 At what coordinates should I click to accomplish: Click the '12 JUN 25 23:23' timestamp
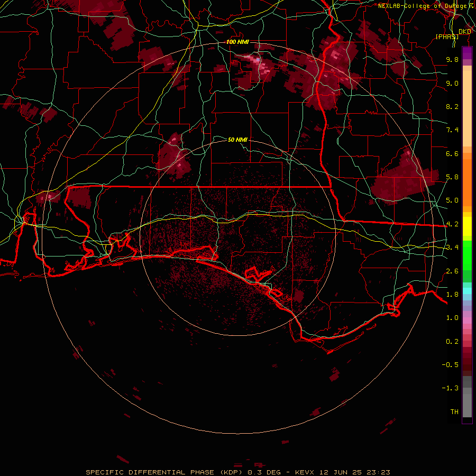[x=355, y=472]
